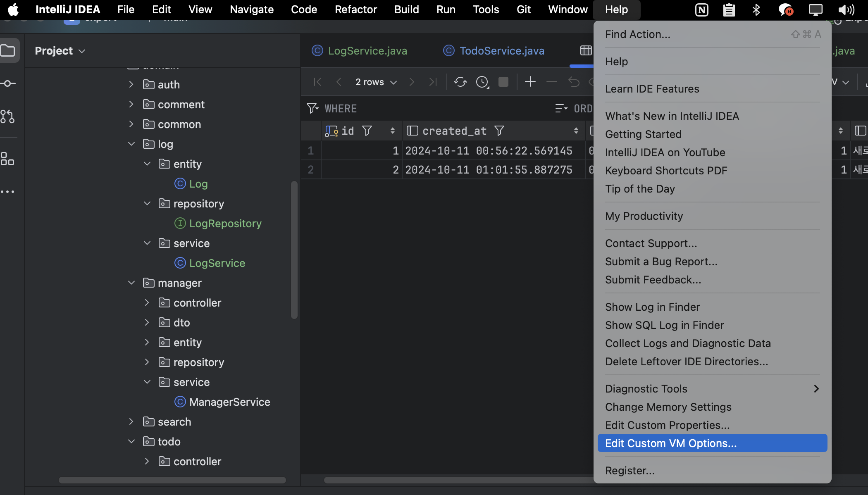Click Change Memory Settings in Help menu

click(x=668, y=407)
